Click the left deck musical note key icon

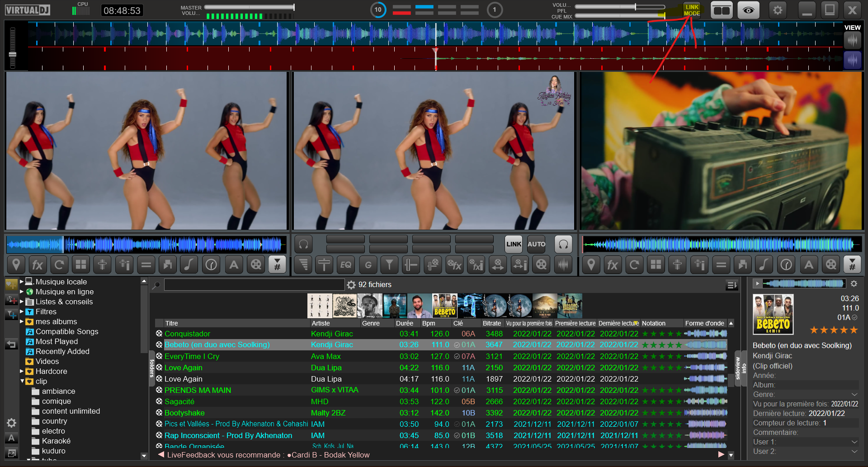[189, 265]
